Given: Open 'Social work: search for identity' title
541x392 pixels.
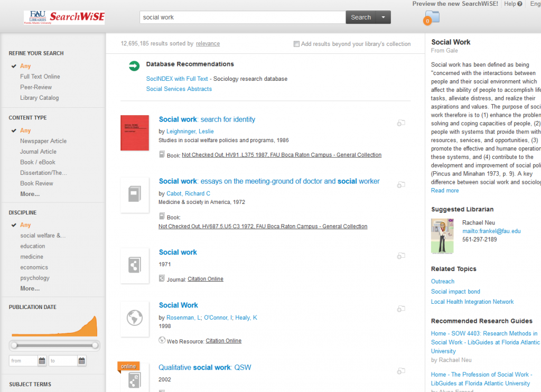Looking at the screenshot, I should click(x=207, y=119).
